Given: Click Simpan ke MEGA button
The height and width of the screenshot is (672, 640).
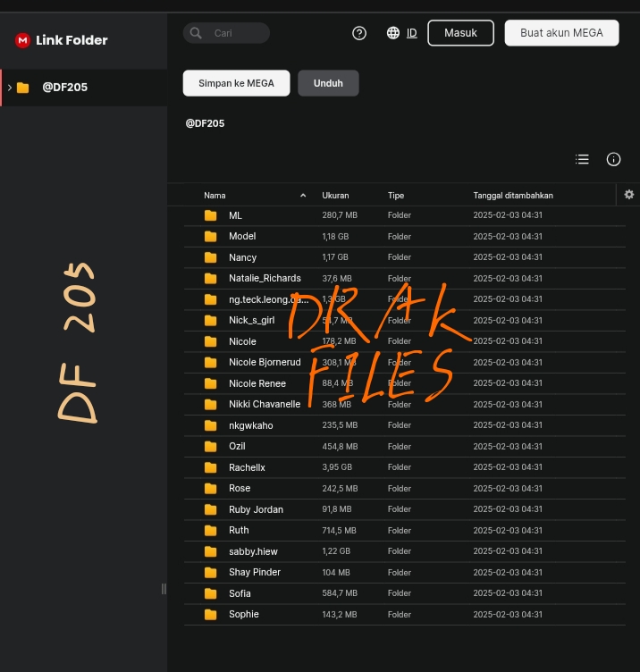Looking at the screenshot, I should [236, 83].
